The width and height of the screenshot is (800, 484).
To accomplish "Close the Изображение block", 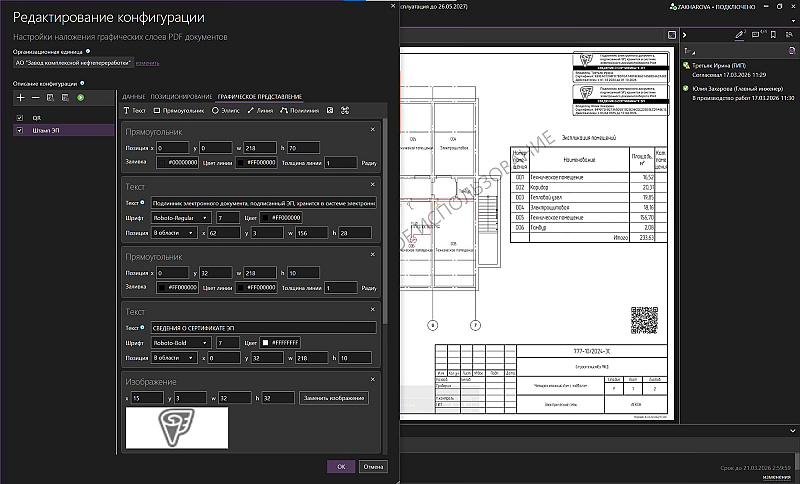I will (374, 381).
